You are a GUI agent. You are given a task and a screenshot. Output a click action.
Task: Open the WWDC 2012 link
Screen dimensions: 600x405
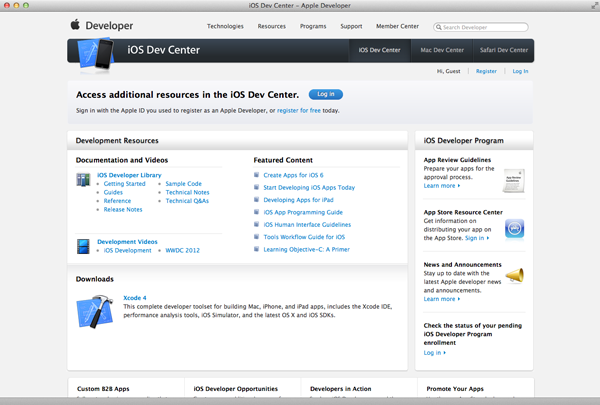pyautogui.click(x=182, y=250)
